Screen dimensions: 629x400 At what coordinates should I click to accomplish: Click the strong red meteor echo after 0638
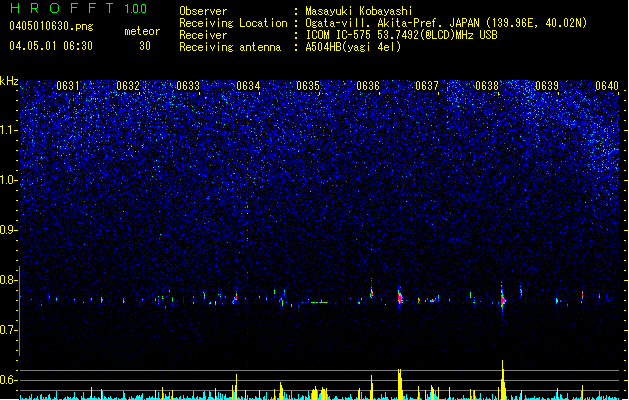coord(503,300)
